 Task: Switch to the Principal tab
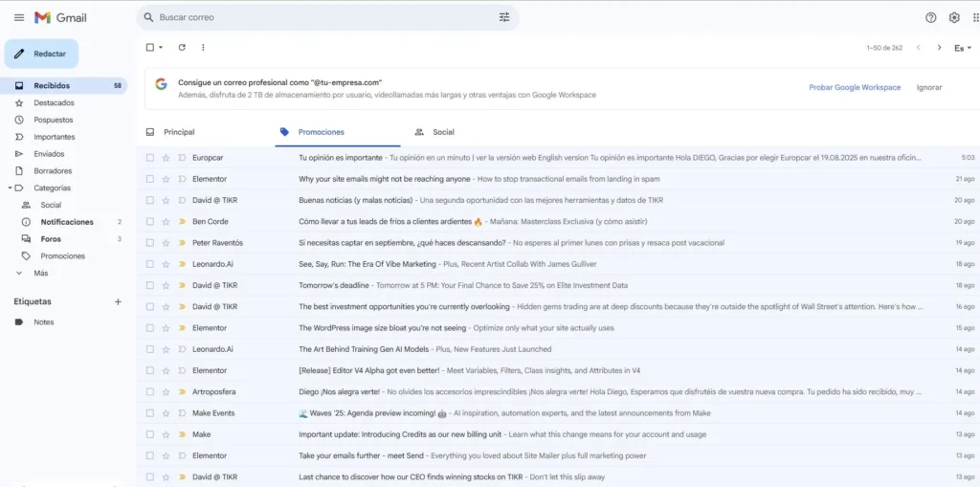[x=178, y=132]
